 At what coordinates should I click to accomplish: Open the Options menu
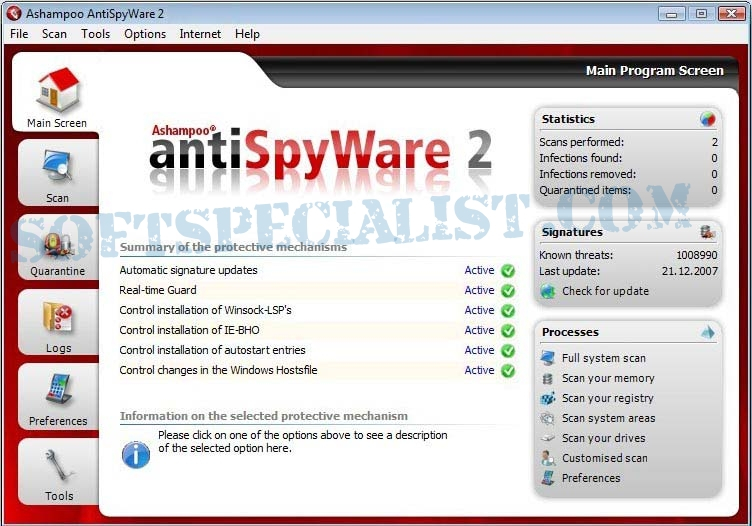(x=145, y=34)
